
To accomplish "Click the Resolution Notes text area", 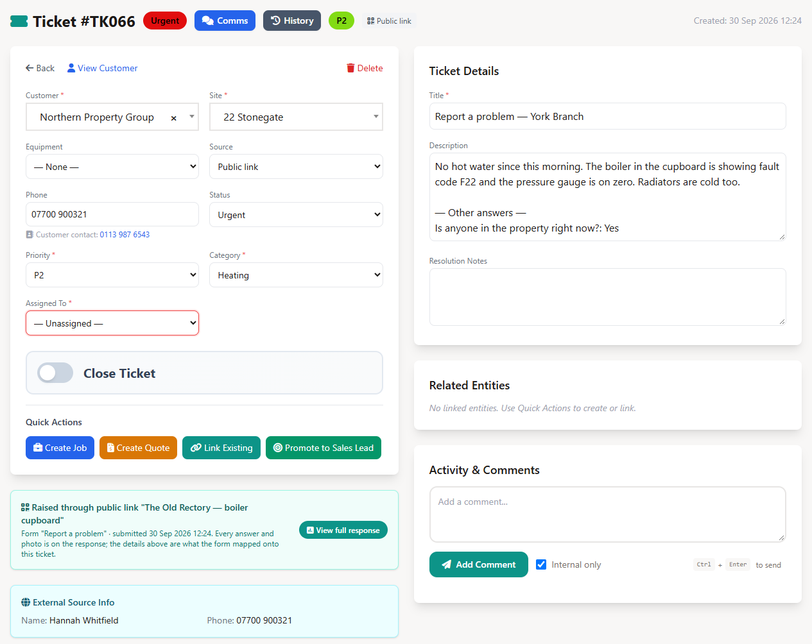I will 607,297.
